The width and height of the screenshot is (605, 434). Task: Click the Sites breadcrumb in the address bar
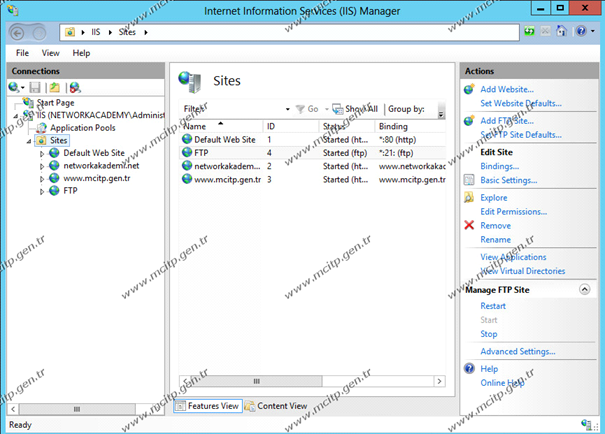pyautogui.click(x=127, y=32)
